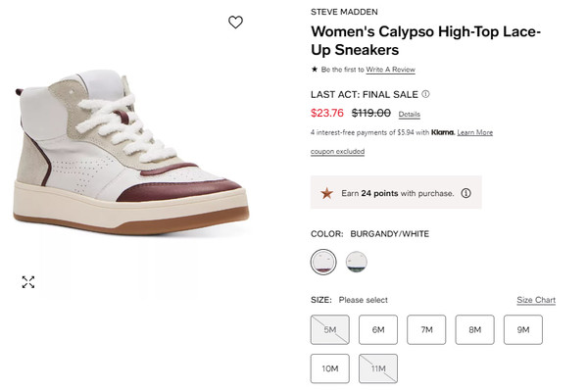The image size is (588, 391).
Task: Expand product image to fullscreen
Action: (x=28, y=282)
